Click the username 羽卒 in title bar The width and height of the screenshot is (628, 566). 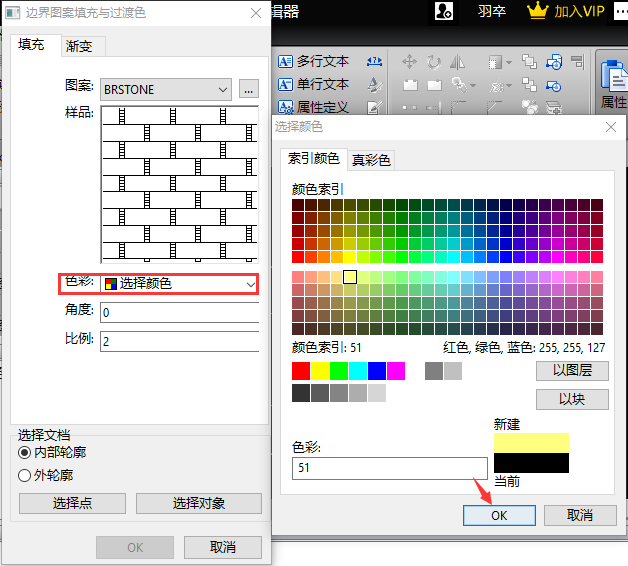point(491,11)
